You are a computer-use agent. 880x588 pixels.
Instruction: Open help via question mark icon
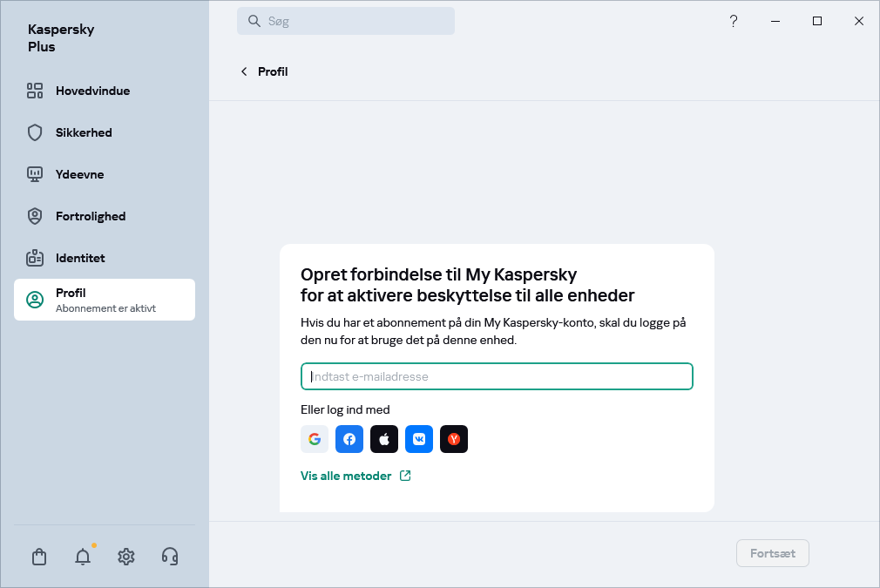click(734, 20)
